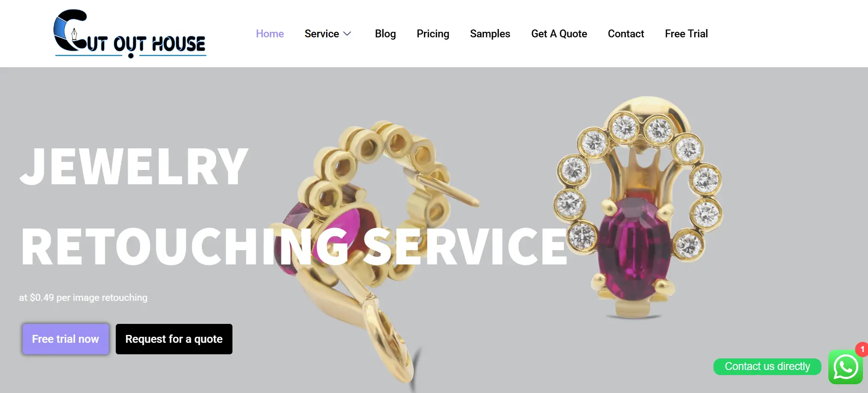868x393 pixels.
Task: Click the pen nib symbol inside the logo
Action: [74, 34]
